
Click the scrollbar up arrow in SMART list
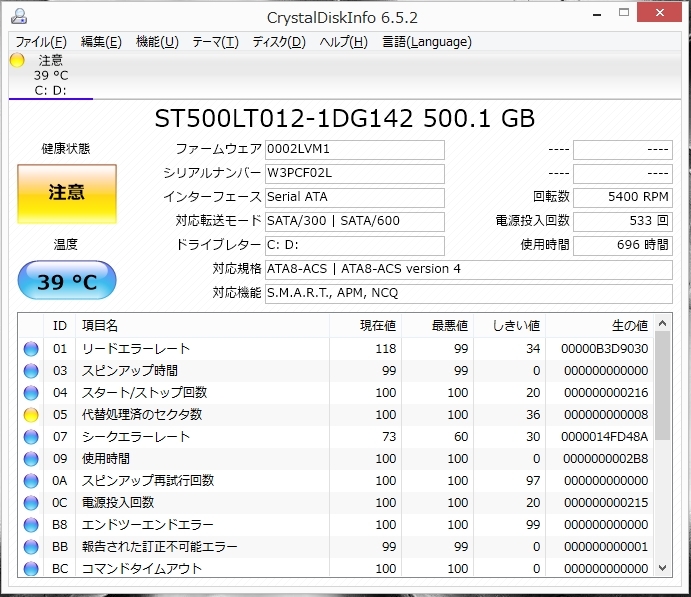tap(662, 323)
